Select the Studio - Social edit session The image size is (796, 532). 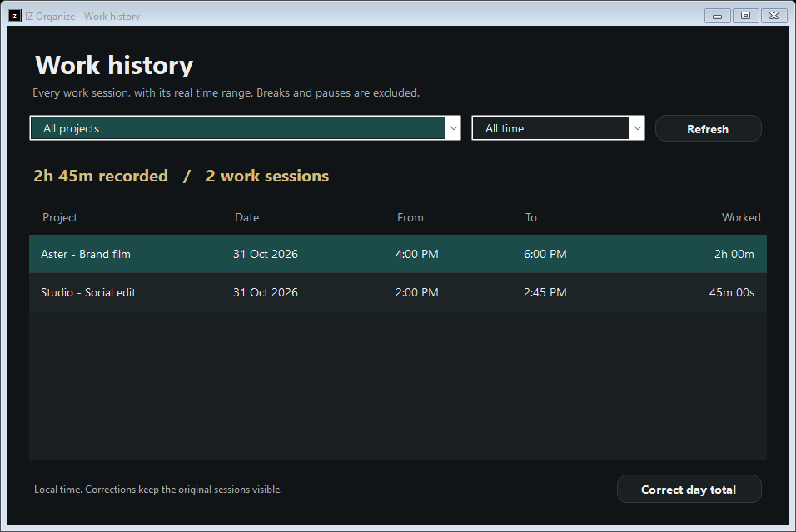397,292
